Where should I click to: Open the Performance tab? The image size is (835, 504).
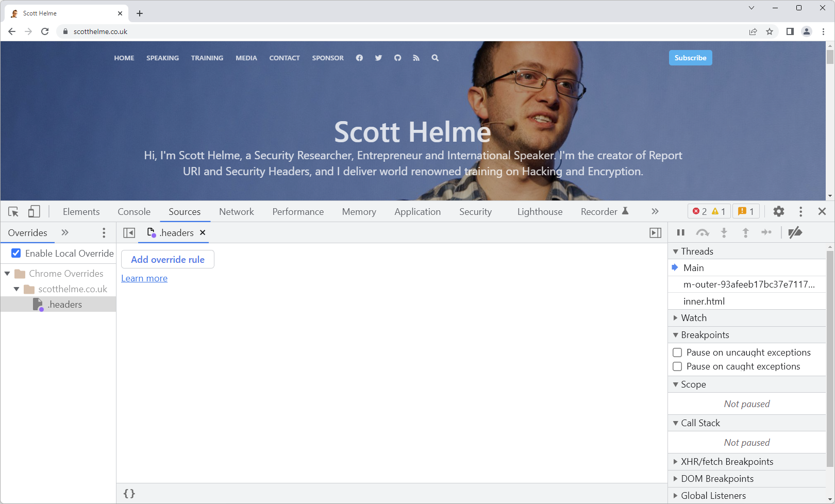pyautogui.click(x=298, y=212)
